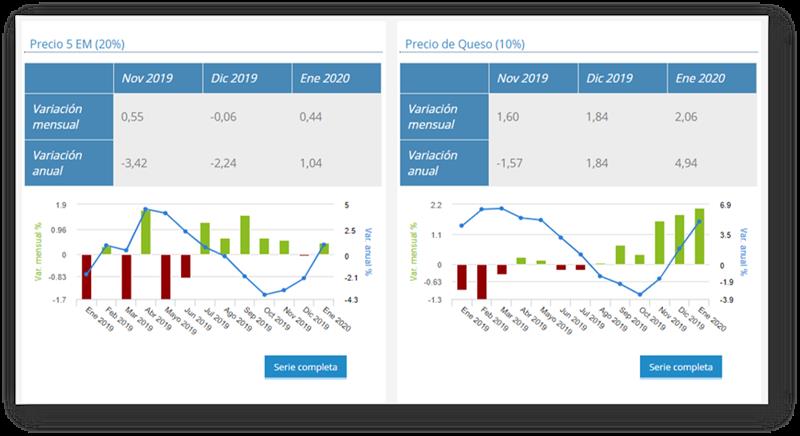Click the -3,42 annual variation cell

click(x=135, y=163)
